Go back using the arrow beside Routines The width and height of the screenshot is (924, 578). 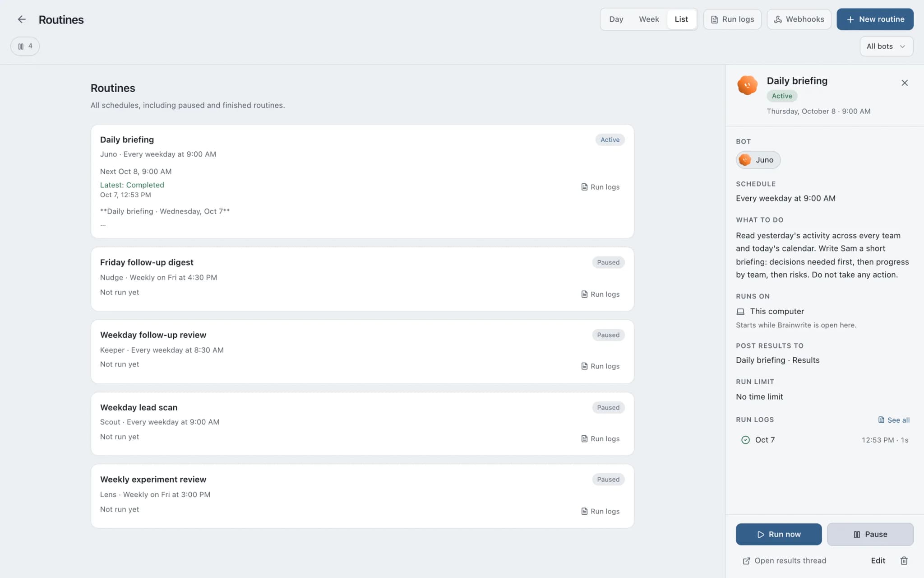click(22, 19)
